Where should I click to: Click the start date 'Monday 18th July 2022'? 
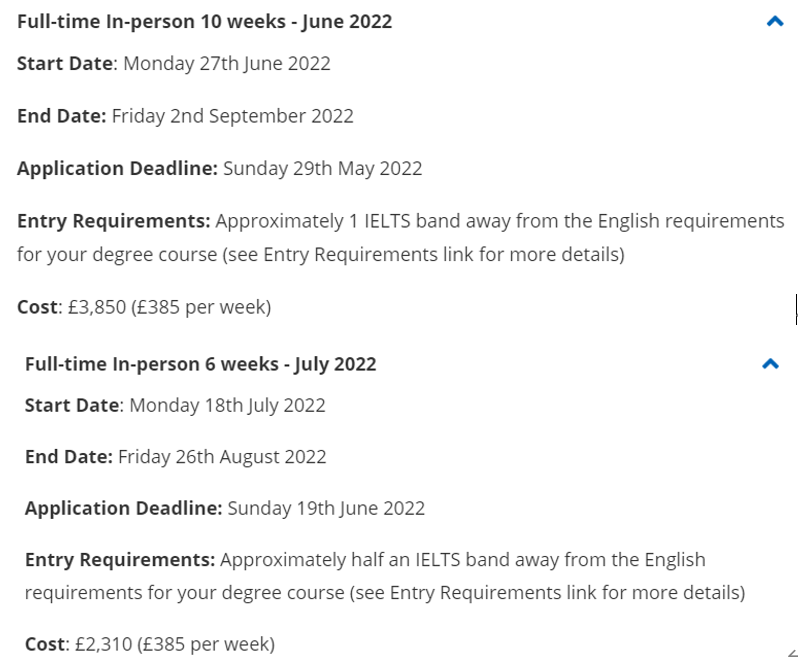coord(227,406)
